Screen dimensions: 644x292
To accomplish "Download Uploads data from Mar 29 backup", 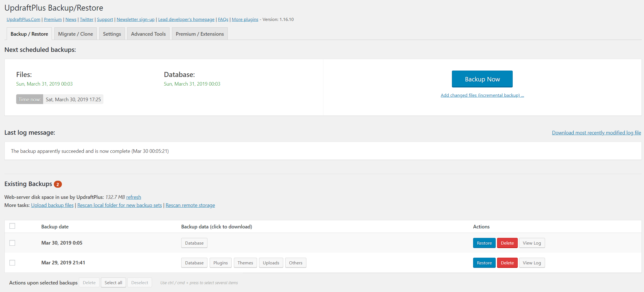I will (x=271, y=263).
